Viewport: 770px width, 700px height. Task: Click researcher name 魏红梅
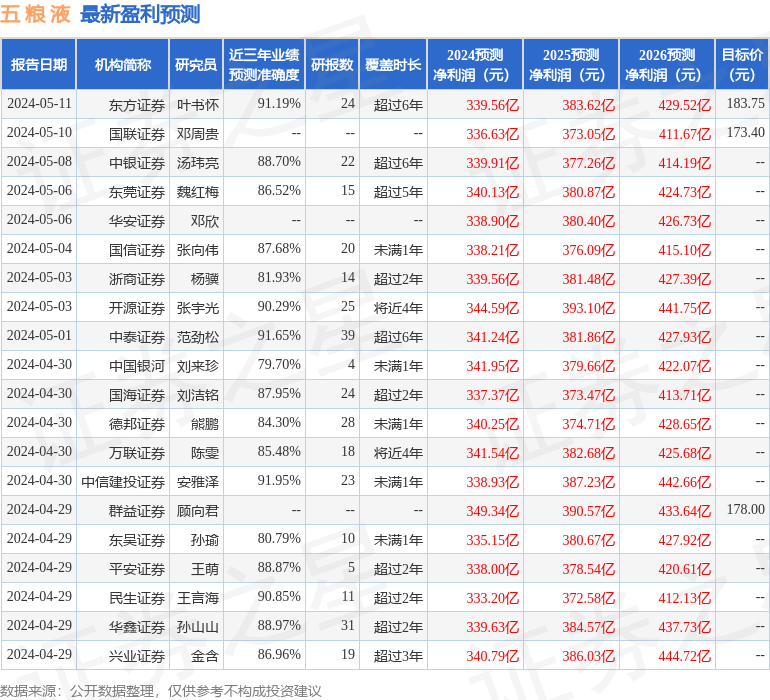click(x=198, y=192)
